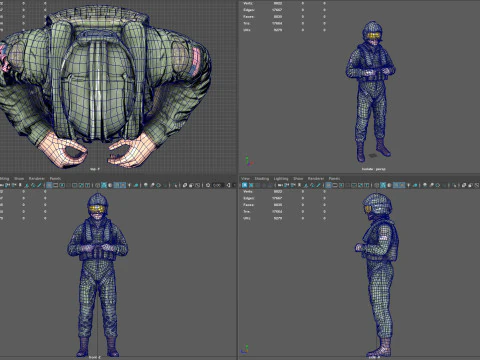Viewport: 480px width, 360px height.
Task: Open Panels menu of the front view panel
Action: coord(55,178)
